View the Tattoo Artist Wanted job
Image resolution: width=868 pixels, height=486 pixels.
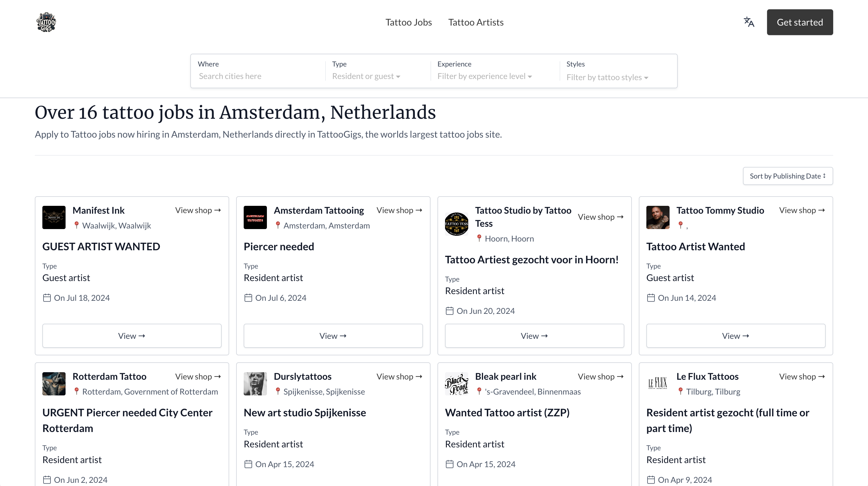(x=736, y=336)
